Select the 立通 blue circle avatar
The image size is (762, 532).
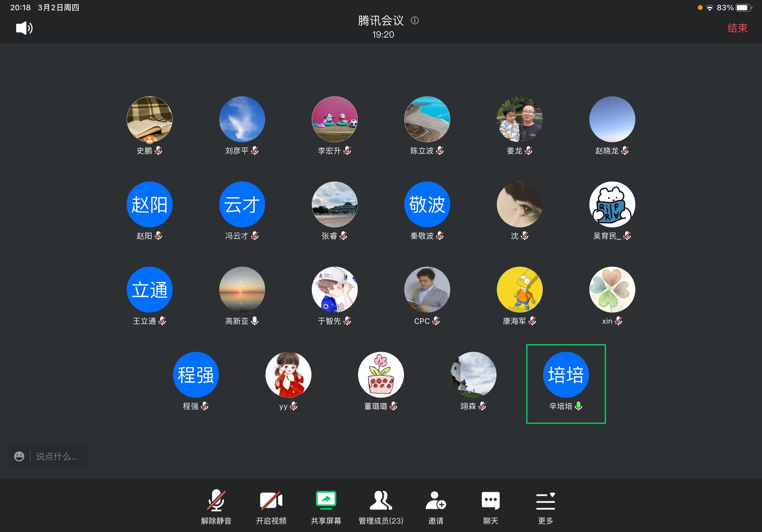(x=149, y=290)
